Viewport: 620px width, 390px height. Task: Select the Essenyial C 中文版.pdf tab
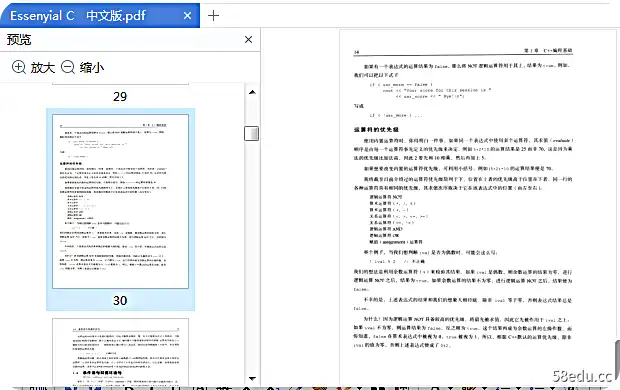(100, 15)
